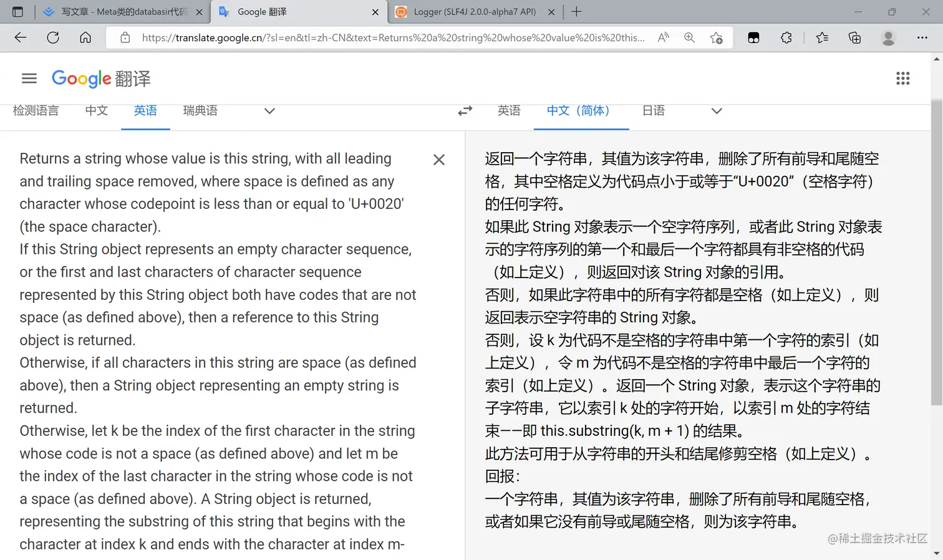943x560 pixels.
Task: Close the Logger SLF4J tab
Action: pyautogui.click(x=551, y=12)
